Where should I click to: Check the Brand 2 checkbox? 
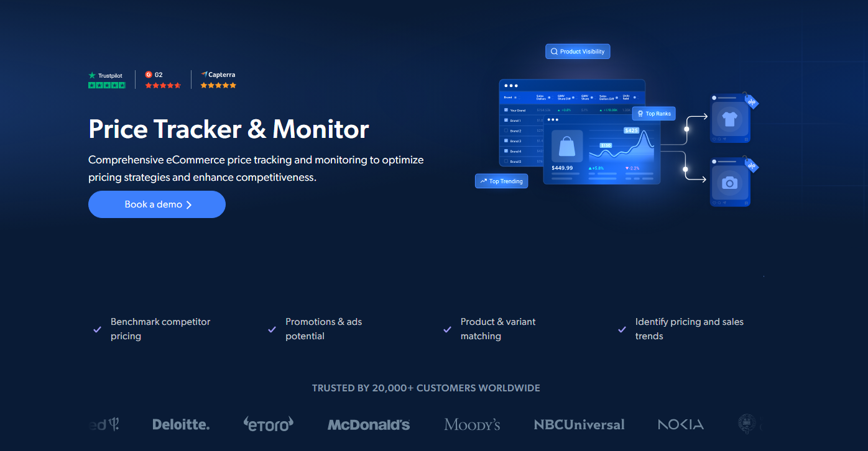pos(506,131)
